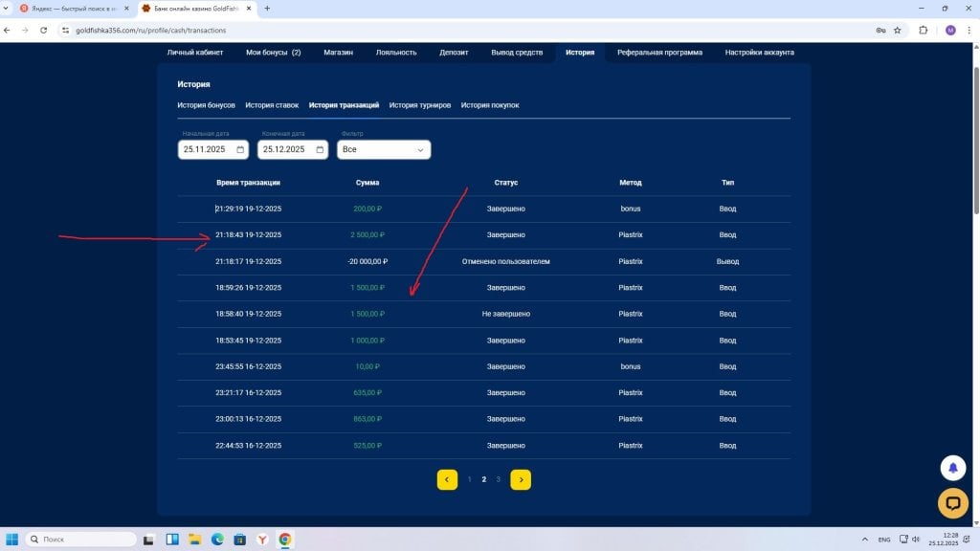Click the -20 000,00 ₽ amount cell
This screenshot has height=551, width=980.
[367, 262]
